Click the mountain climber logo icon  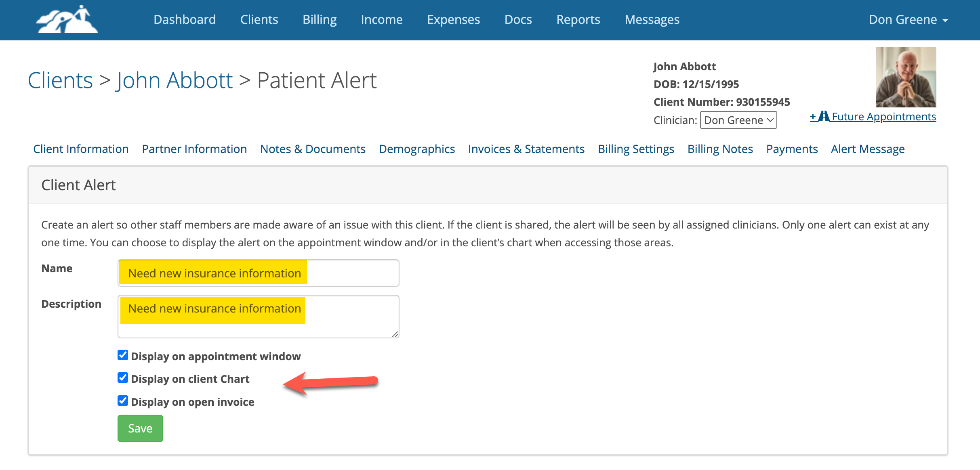(x=67, y=19)
